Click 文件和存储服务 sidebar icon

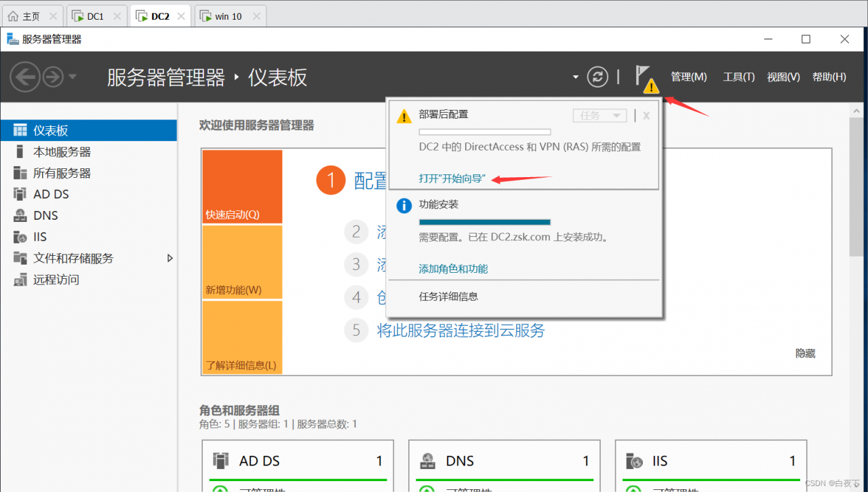20,258
